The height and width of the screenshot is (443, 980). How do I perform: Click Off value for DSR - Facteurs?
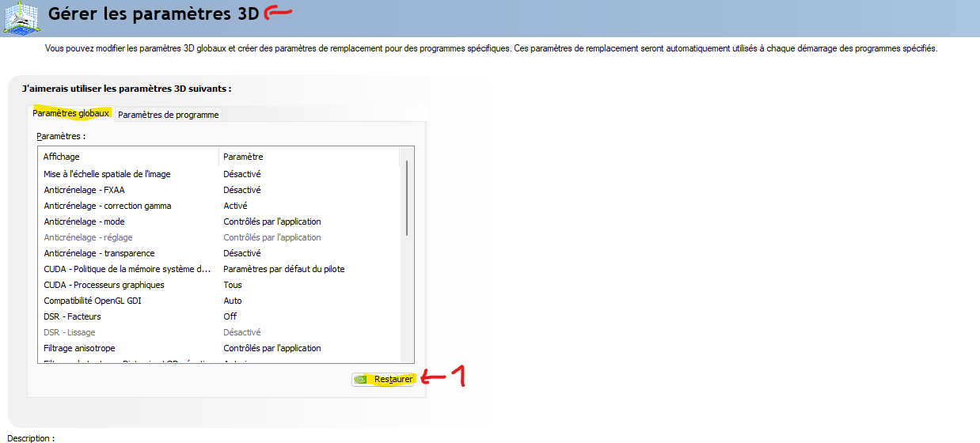point(230,316)
